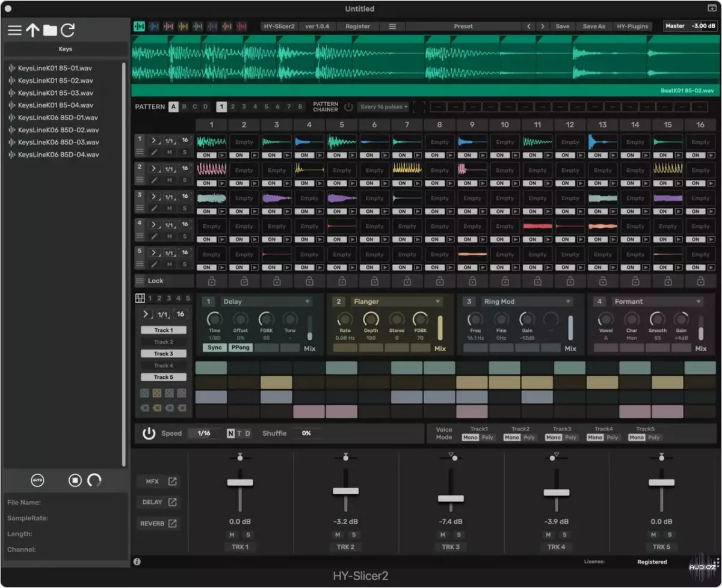722x588 pixels.
Task: Preview the step 1 slice on track 1
Action: pyautogui.click(x=223, y=155)
